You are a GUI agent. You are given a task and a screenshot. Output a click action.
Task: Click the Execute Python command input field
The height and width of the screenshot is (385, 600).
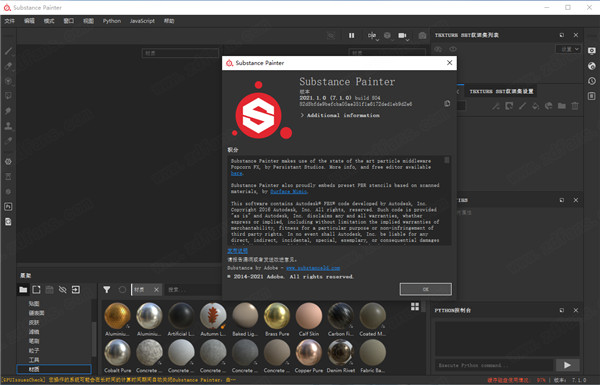tap(494, 365)
